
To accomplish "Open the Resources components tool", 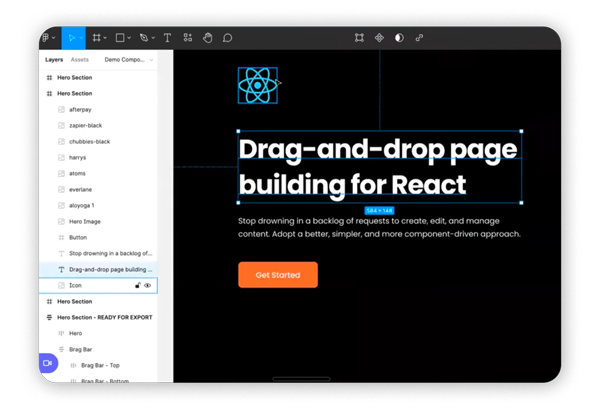I will [188, 37].
